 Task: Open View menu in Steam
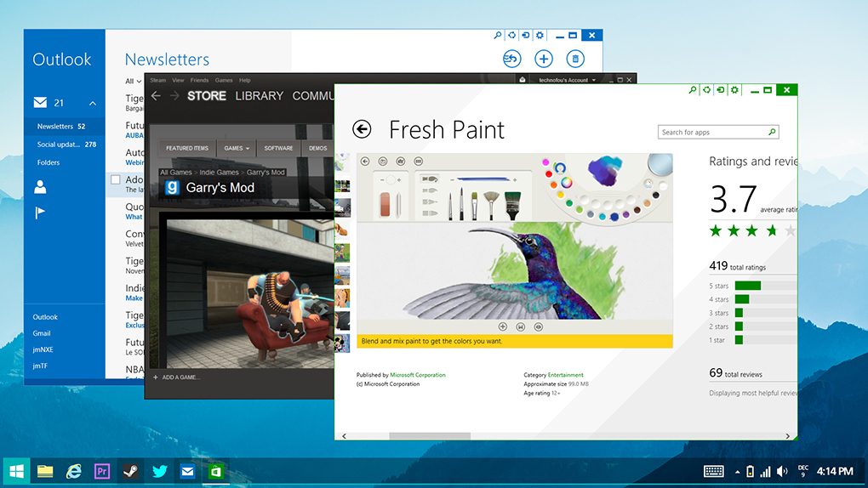(178, 80)
